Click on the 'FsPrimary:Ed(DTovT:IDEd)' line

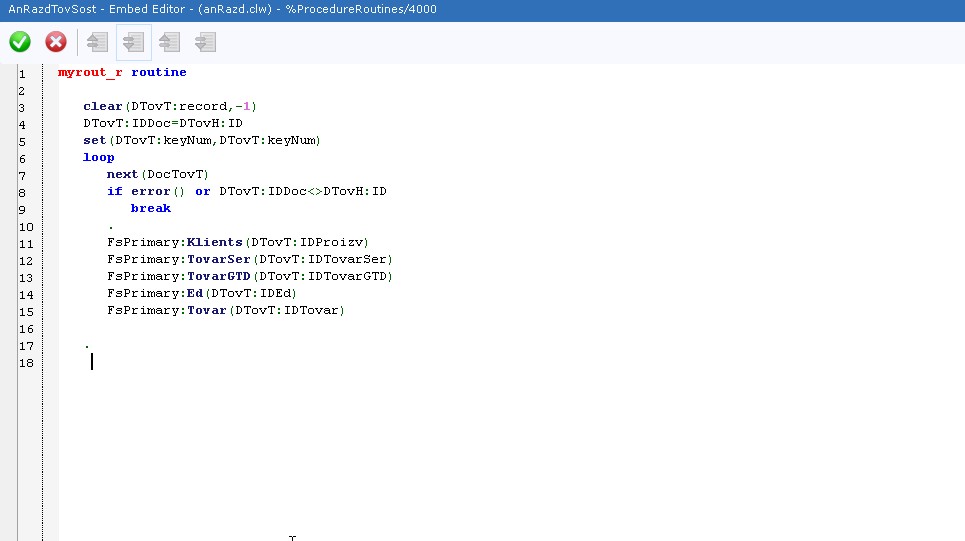pyautogui.click(x=201, y=293)
